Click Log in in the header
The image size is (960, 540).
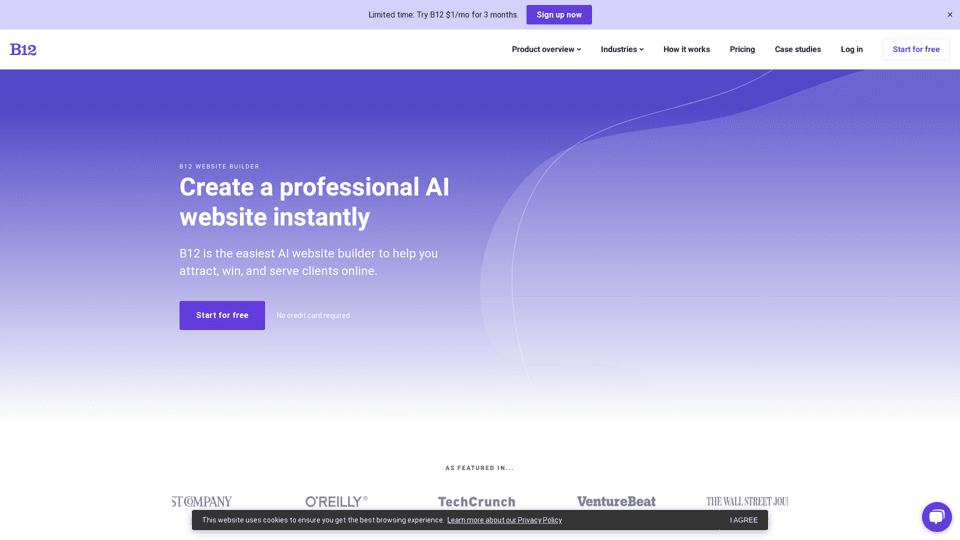tap(851, 50)
